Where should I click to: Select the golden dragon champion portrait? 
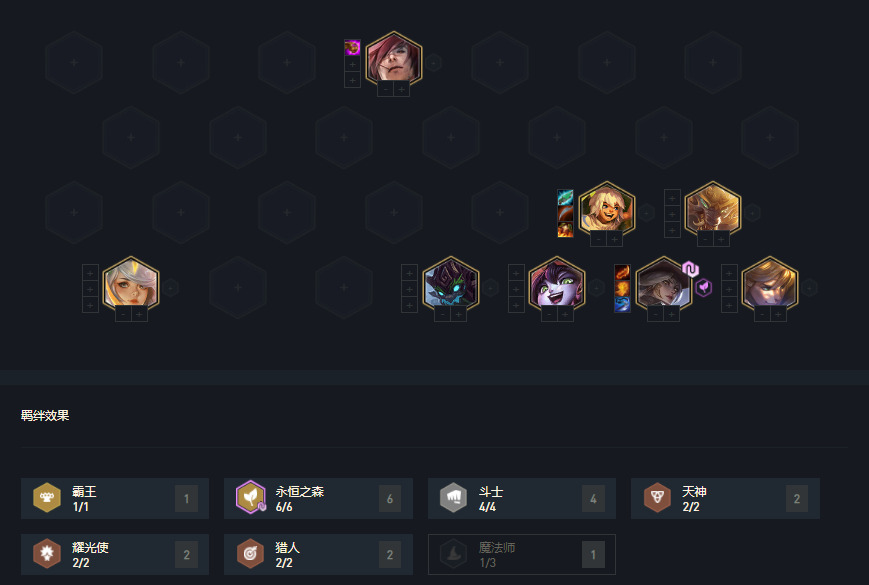pyautogui.click(x=713, y=209)
